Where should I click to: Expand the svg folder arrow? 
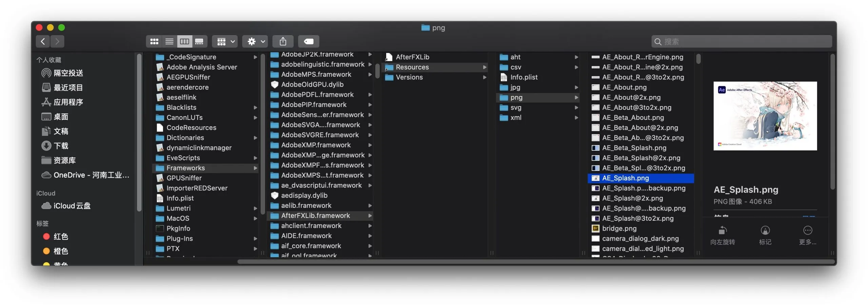tap(576, 108)
